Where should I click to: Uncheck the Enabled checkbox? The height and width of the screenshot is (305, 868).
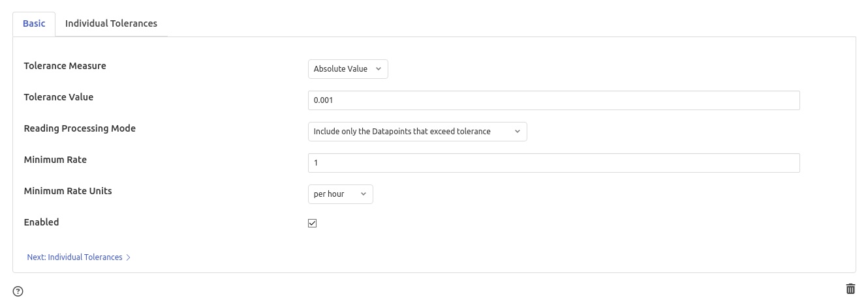(x=313, y=224)
